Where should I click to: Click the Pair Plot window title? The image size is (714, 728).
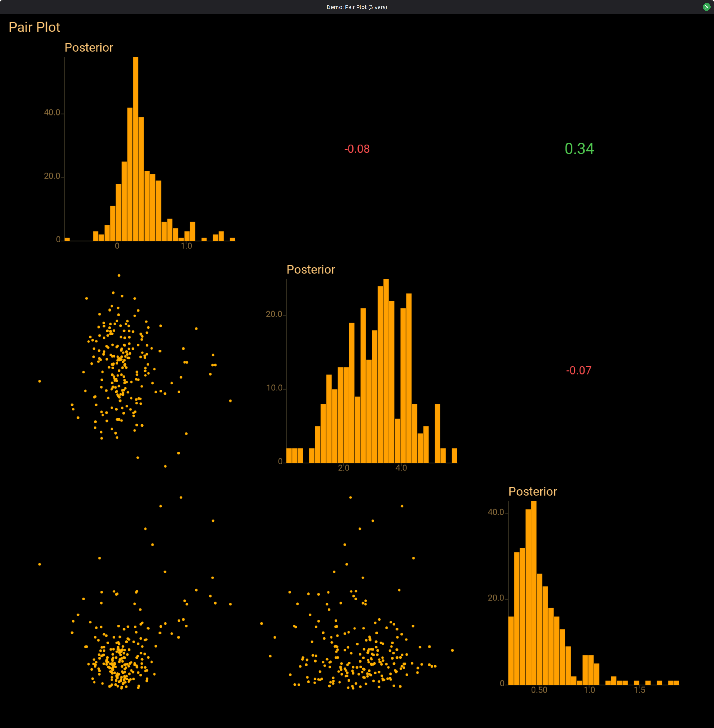pyautogui.click(x=357, y=7)
